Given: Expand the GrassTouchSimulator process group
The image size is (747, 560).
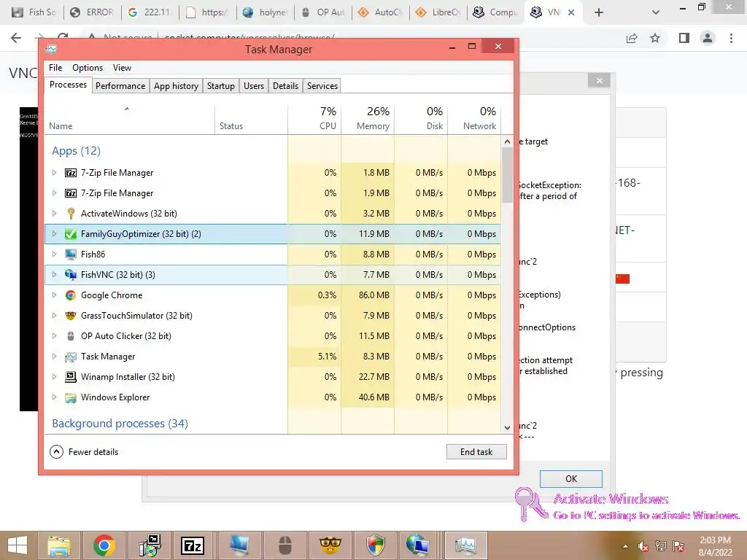Looking at the screenshot, I should [x=54, y=316].
